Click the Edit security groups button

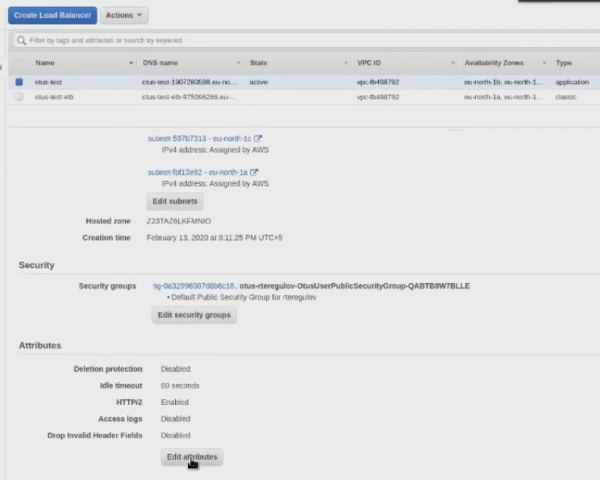coord(195,315)
